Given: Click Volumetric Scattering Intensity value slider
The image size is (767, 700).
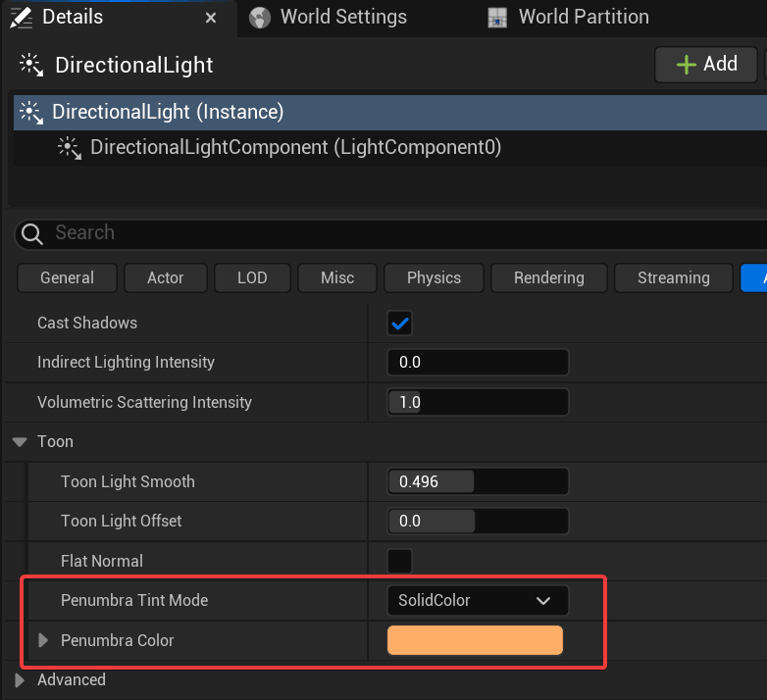Looking at the screenshot, I should [478, 402].
